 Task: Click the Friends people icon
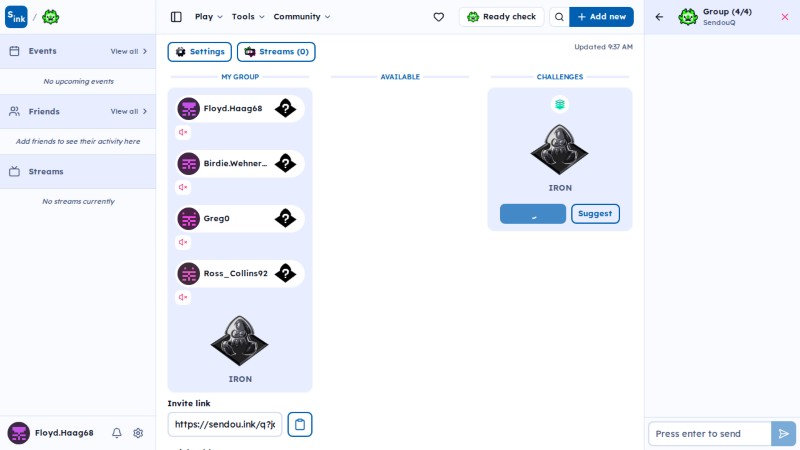[14, 111]
